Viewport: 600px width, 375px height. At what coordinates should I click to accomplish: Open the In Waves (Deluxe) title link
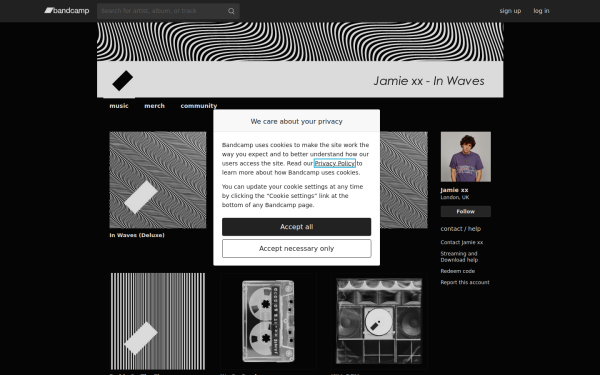pos(137,235)
